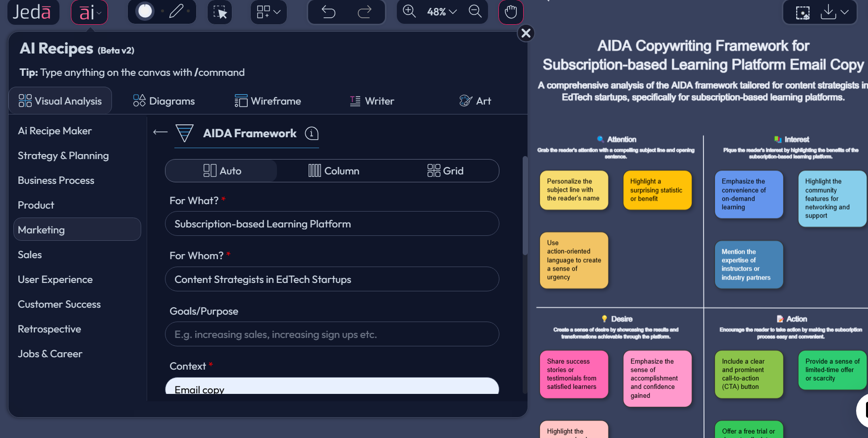Select 'Highlight the community features' note

(x=832, y=199)
